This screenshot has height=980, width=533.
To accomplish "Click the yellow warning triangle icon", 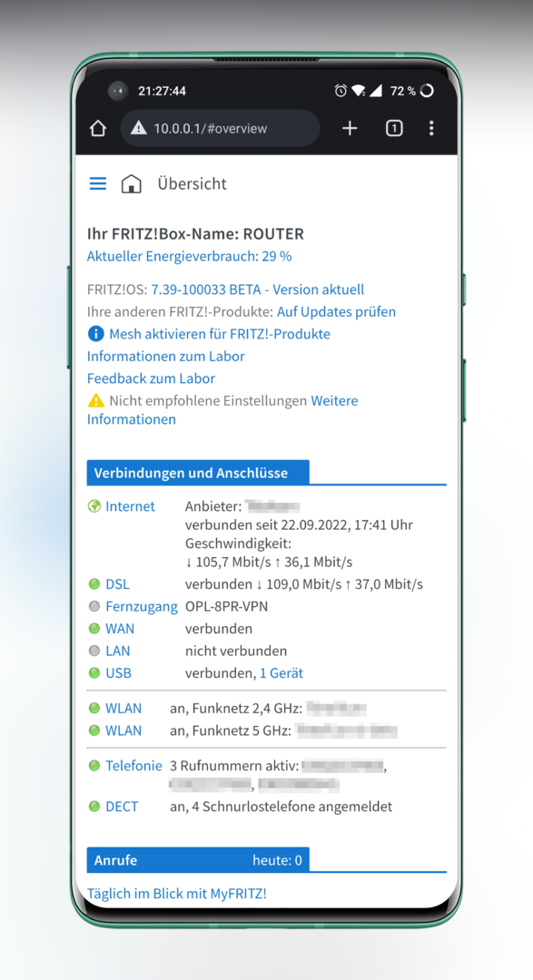I will tap(95, 400).
